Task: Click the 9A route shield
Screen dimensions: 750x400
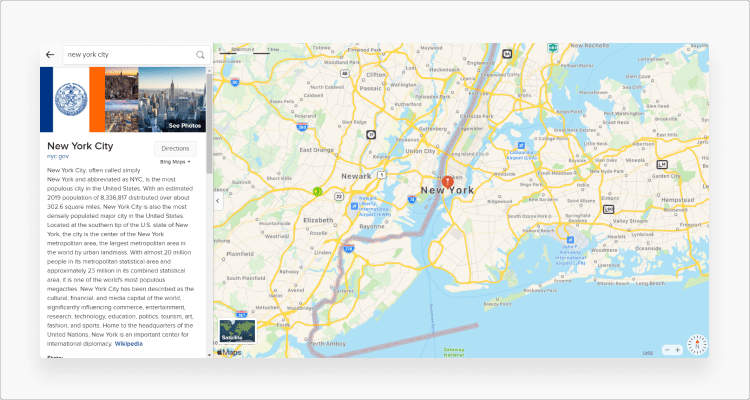Action: pyautogui.click(x=507, y=54)
